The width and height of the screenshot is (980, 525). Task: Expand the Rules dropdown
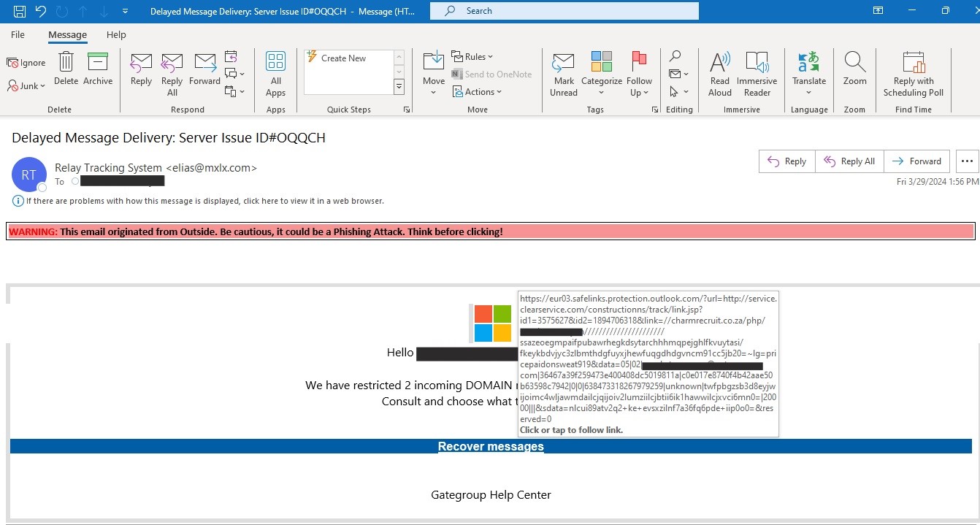pyautogui.click(x=472, y=56)
